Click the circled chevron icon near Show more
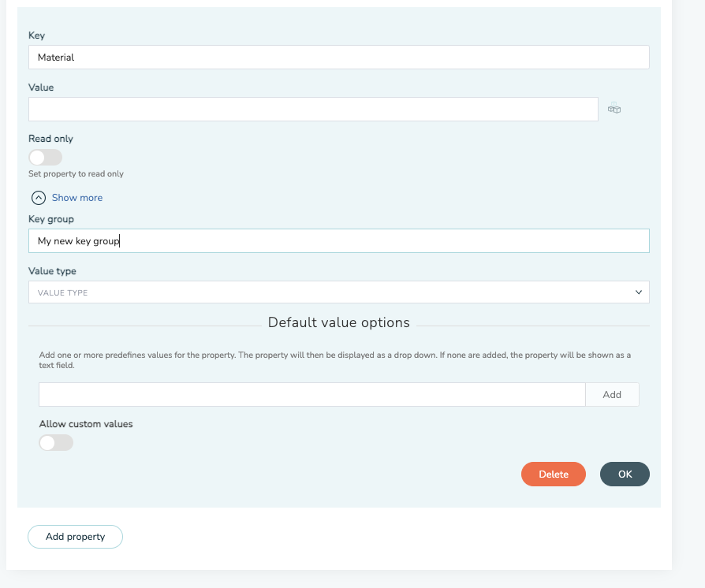Image resolution: width=705 pixels, height=588 pixels. pos(39,198)
